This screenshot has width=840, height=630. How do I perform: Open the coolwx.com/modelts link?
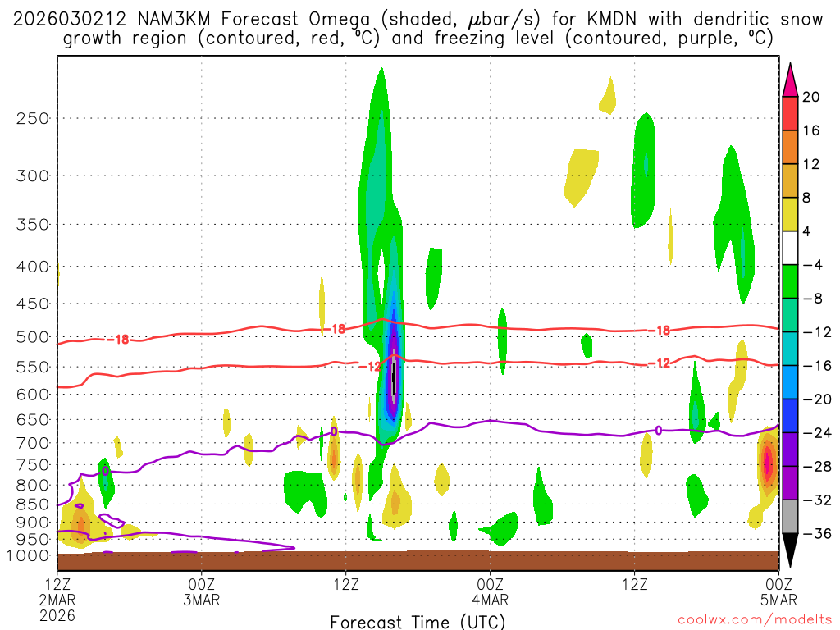pos(755,620)
